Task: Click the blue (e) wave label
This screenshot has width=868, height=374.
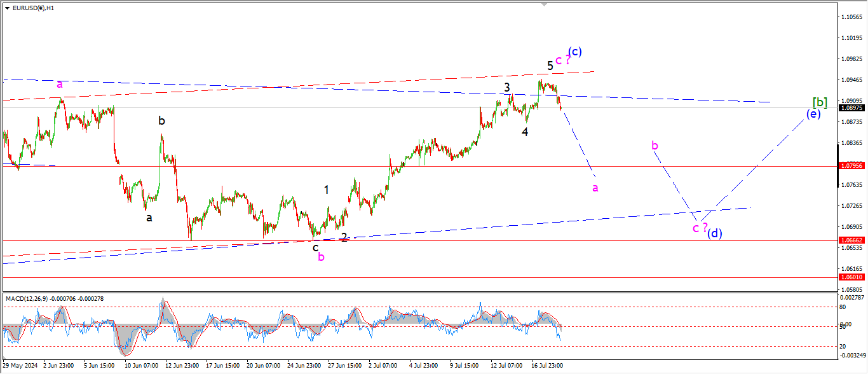Action: [x=813, y=114]
